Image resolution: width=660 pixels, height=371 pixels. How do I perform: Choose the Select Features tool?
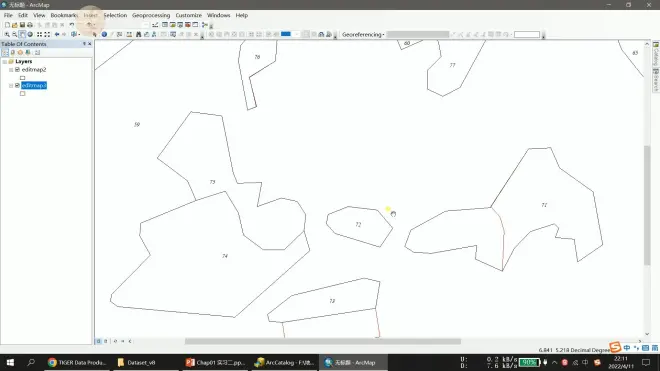coord(74,35)
